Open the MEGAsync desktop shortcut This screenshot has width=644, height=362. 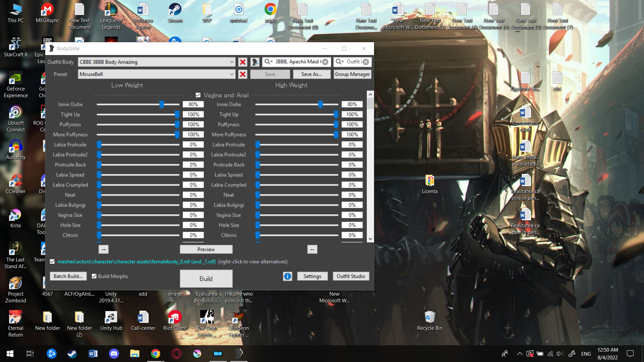click(x=47, y=13)
